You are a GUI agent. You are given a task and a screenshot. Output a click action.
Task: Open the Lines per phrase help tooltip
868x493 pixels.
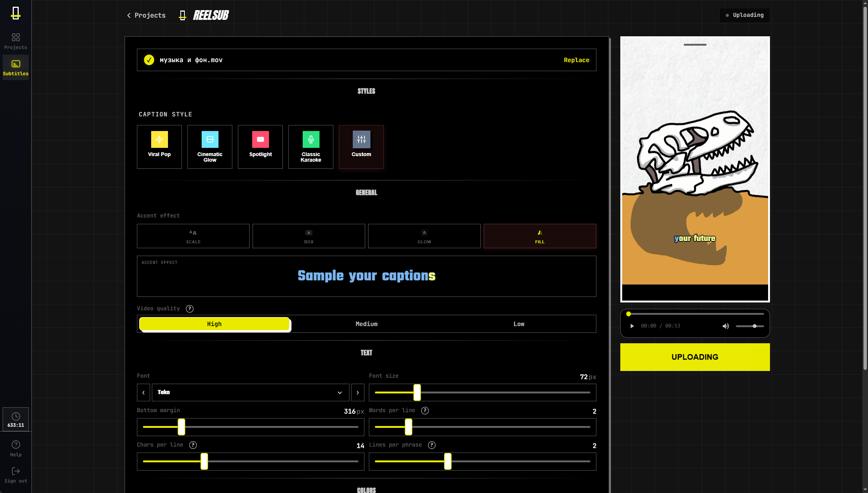tap(432, 445)
